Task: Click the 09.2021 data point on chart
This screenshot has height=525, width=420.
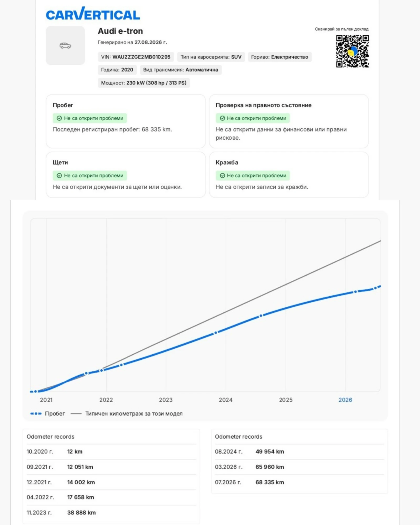Action: click(x=86, y=373)
